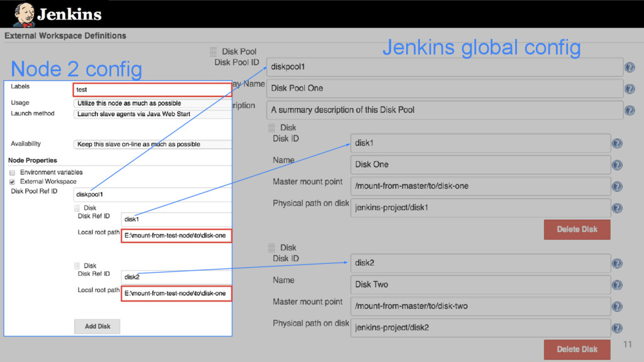Open help for Disk Pool description field
Image resolution: width=644 pixels, height=362 pixels.
pyautogui.click(x=630, y=111)
